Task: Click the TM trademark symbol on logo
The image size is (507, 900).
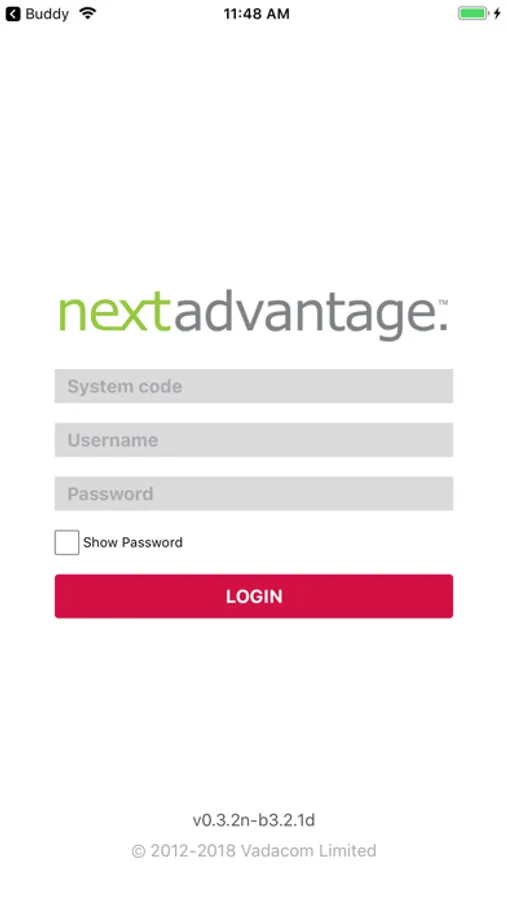Action: (443, 301)
